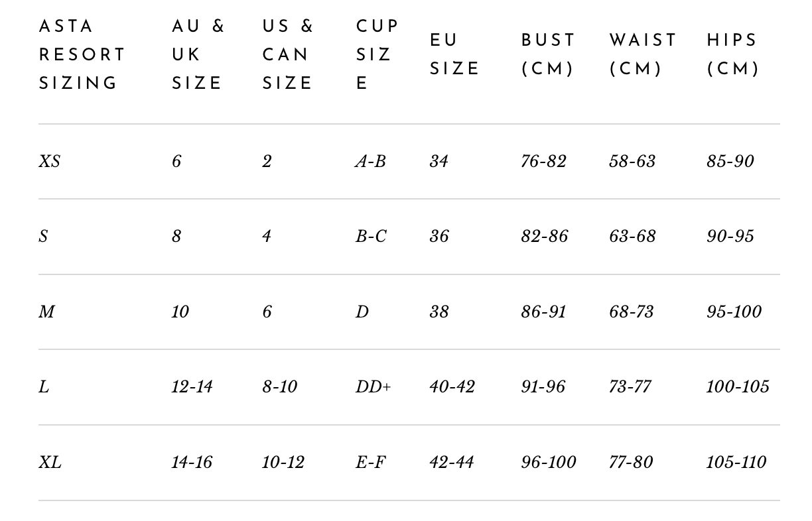Click the 10-12 US & CAN size cell
This screenshot has height=521, width=812.
click(x=283, y=462)
